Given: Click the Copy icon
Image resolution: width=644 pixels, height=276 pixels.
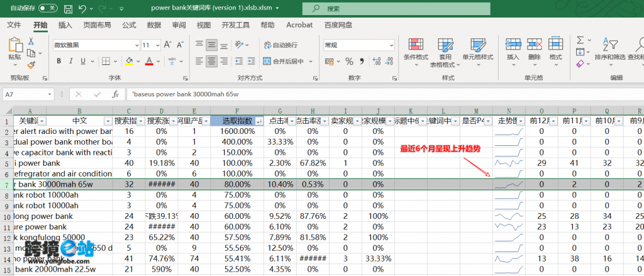Looking at the screenshot, I should pyautogui.click(x=31, y=53).
